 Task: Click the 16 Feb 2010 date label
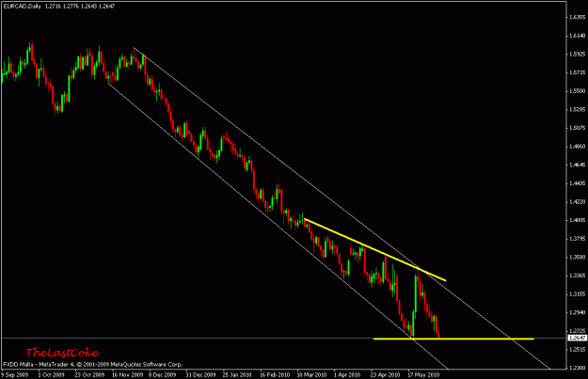[x=275, y=374]
